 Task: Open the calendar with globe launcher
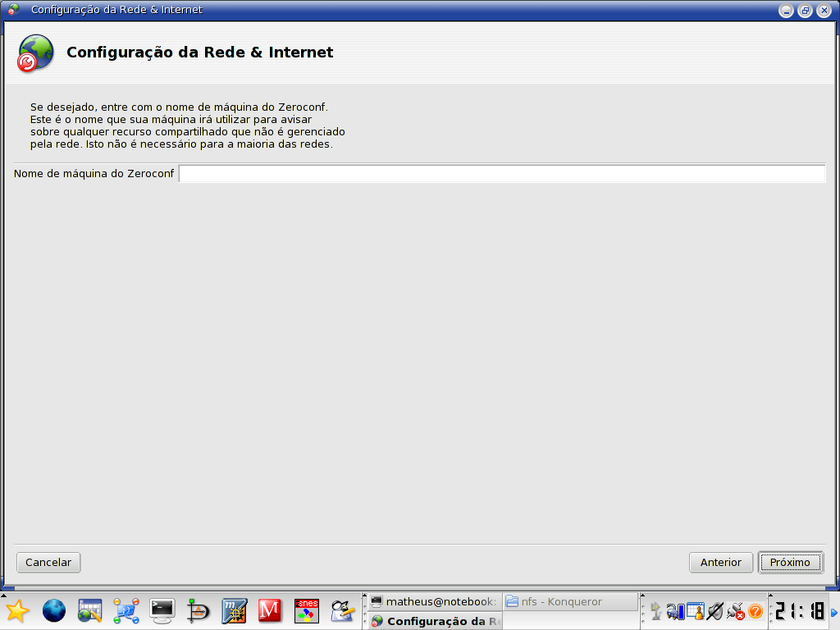click(x=90, y=610)
